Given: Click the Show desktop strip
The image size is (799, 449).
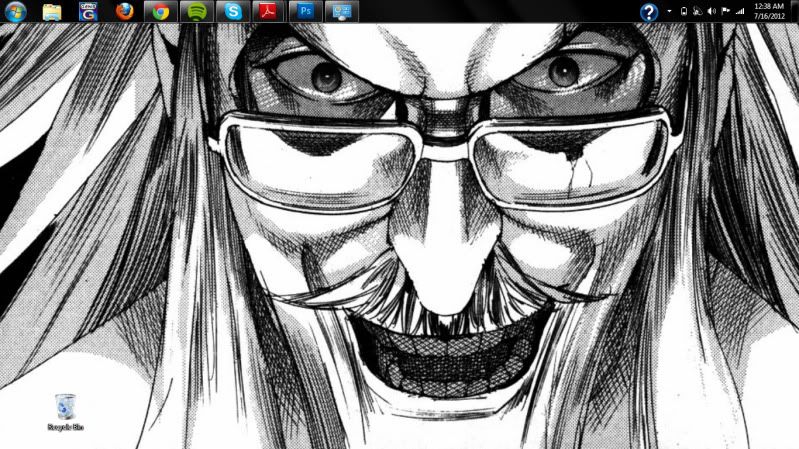Looking at the screenshot, I should [794, 11].
